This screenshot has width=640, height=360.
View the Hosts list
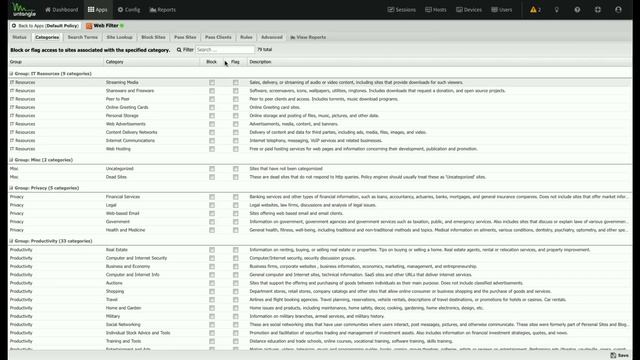[x=436, y=10]
